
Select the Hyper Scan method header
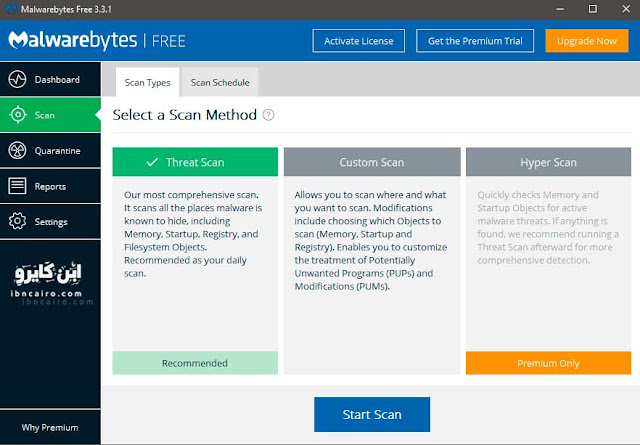[x=548, y=162]
